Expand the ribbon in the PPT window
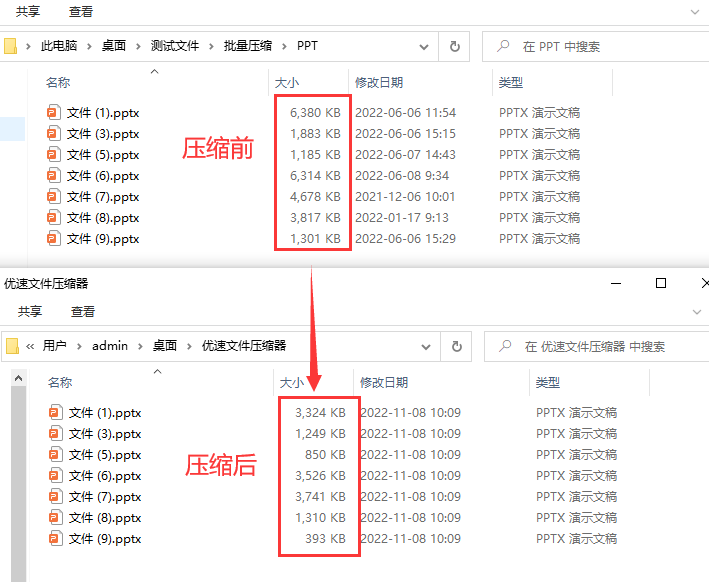This screenshot has width=709, height=582. tap(695, 12)
